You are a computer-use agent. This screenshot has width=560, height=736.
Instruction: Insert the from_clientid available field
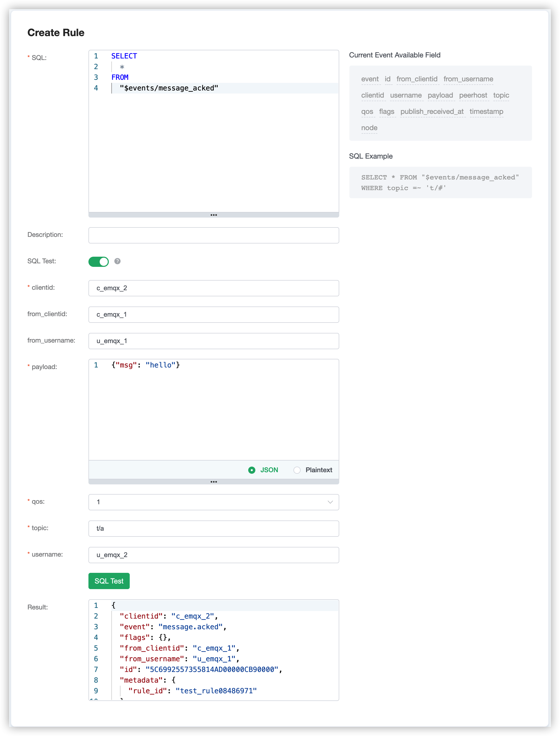tap(417, 79)
